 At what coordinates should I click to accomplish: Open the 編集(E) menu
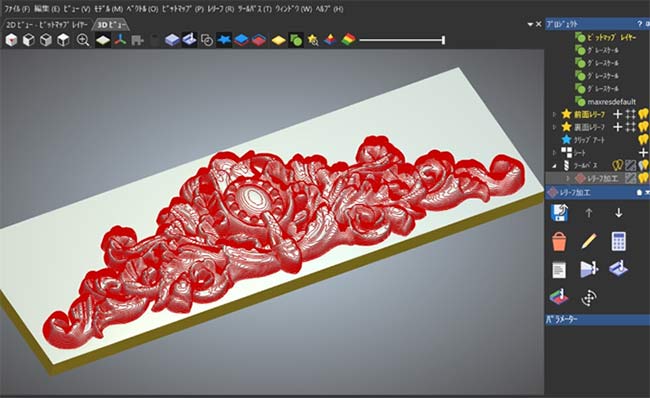pyautogui.click(x=47, y=9)
